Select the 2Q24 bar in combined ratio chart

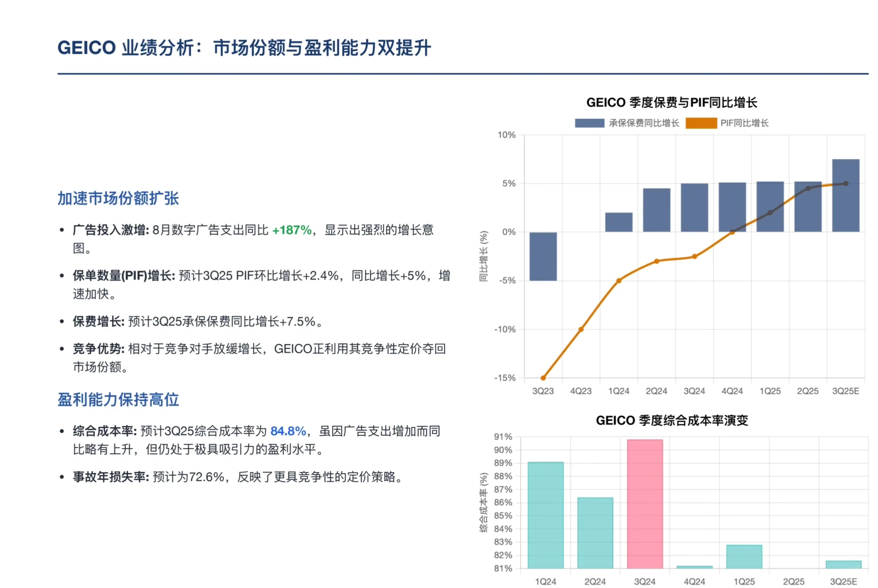[x=595, y=533]
